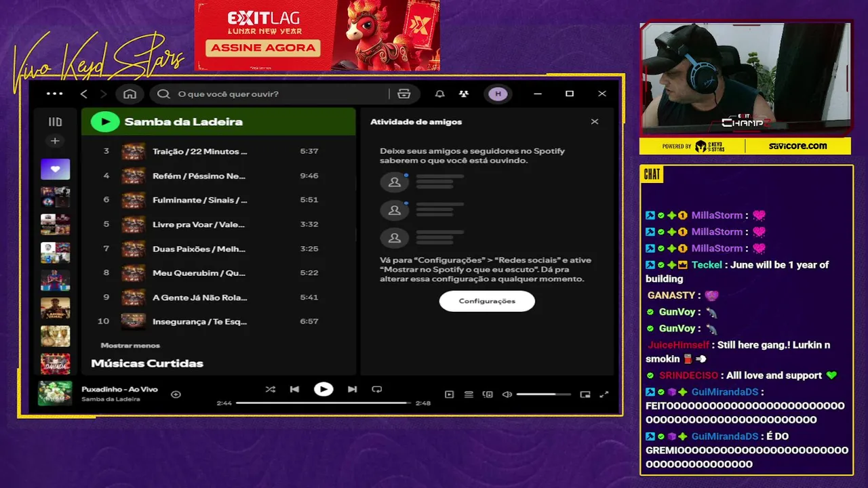The width and height of the screenshot is (868, 488).
Task: Click the first friend placeholder avatar
Action: 394,182
